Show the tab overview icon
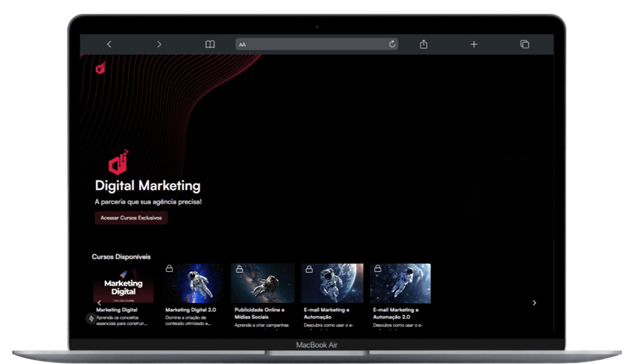 pyautogui.click(x=525, y=44)
